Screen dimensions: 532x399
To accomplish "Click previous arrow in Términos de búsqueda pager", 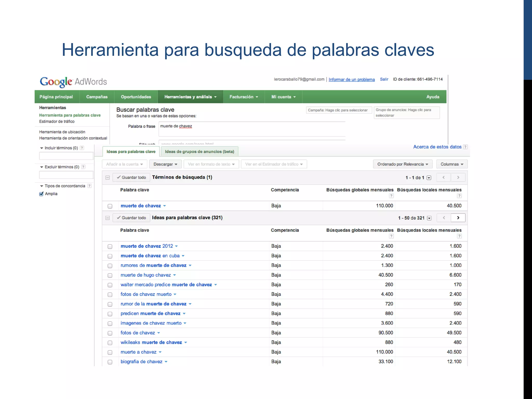I will [444, 177].
